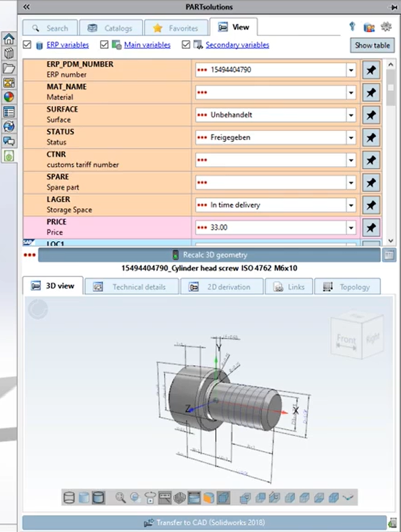Open the Spare part dropdown arrow
The width and height of the screenshot is (401, 532).
(351, 183)
